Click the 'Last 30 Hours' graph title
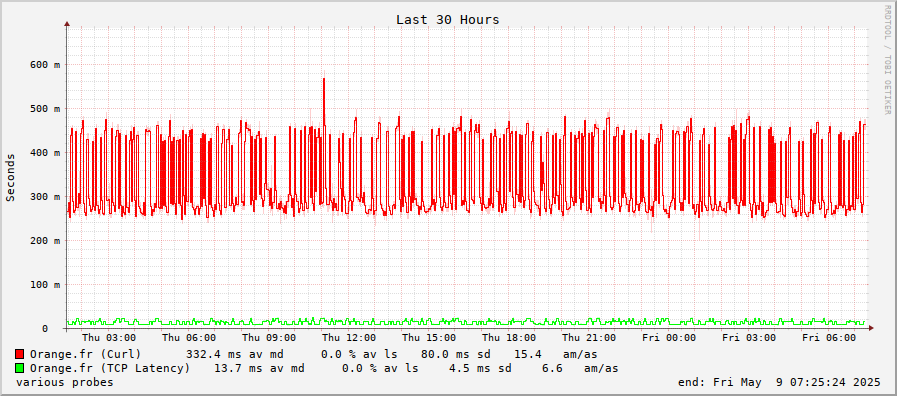Viewport: 897px width, 396px height. coord(448,20)
